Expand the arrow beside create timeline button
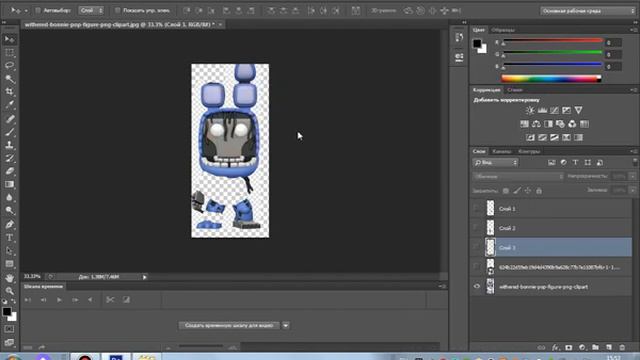The width and height of the screenshot is (640, 360). tap(286, 325)
